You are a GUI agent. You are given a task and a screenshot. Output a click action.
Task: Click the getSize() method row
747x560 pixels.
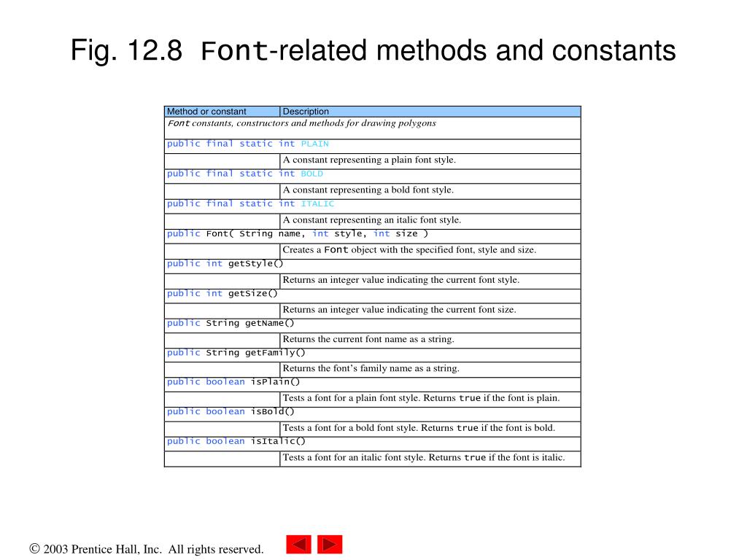(222, 294)
